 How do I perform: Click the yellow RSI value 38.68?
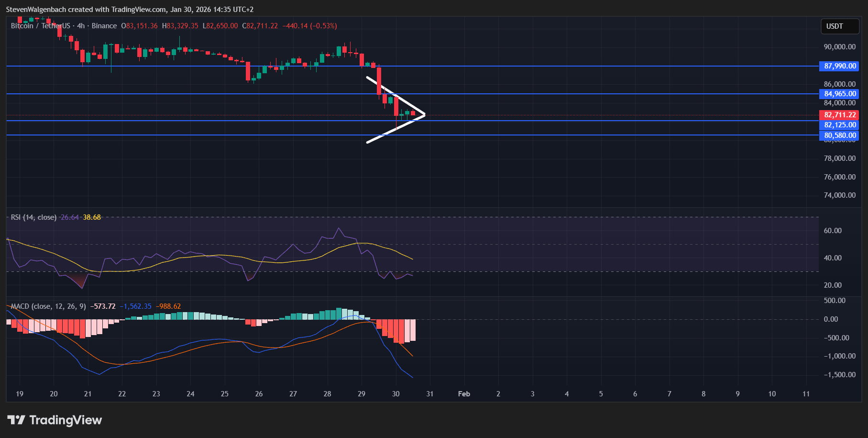(92, 217)
